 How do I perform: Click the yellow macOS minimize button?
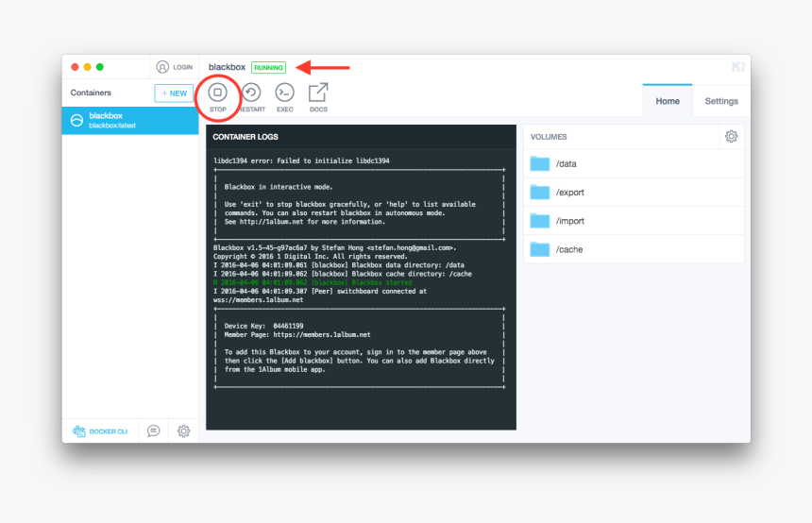pyautogui.click(x=88, y=67)
